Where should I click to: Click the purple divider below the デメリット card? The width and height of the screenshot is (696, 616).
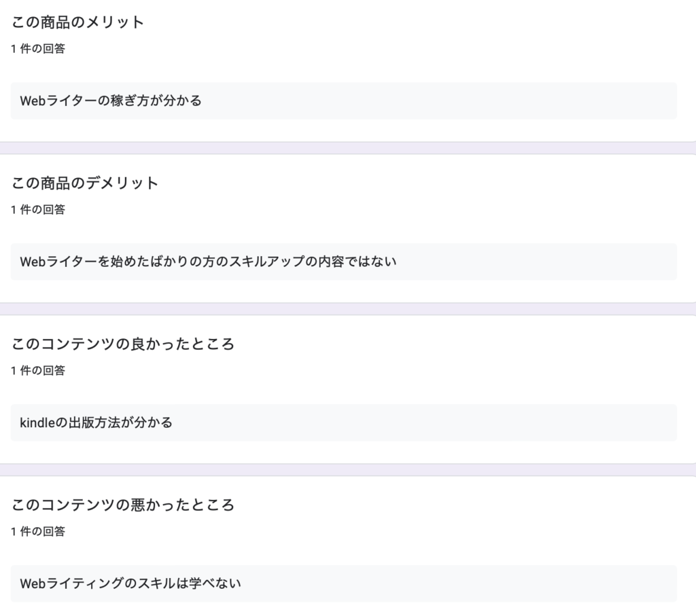[348, 309]
